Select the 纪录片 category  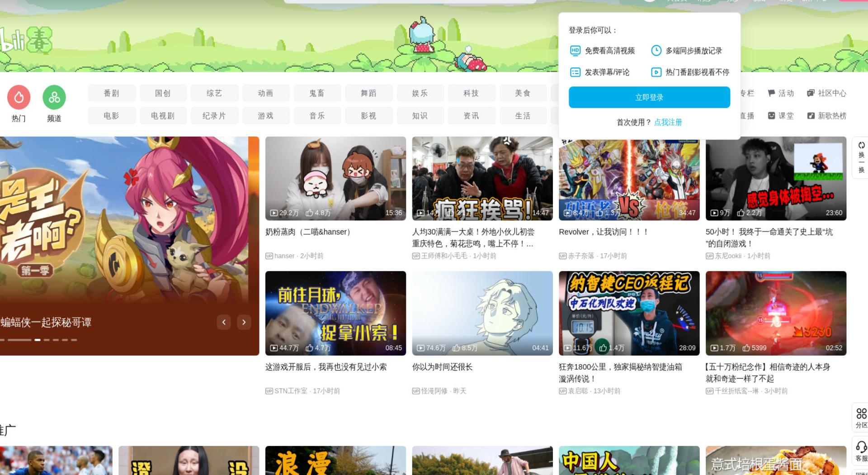(214, 116)
